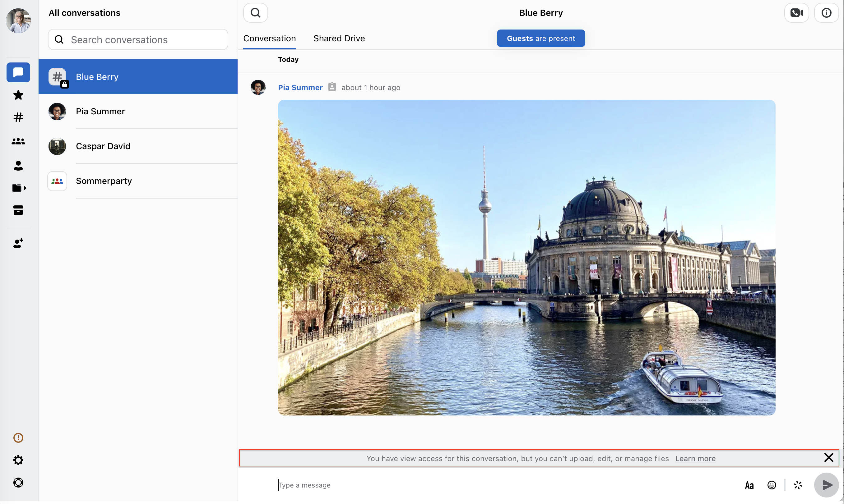The width and height of the screenshot is (844, 504).
Task: Open settings via the gear icon
Action: click(18, 460)
